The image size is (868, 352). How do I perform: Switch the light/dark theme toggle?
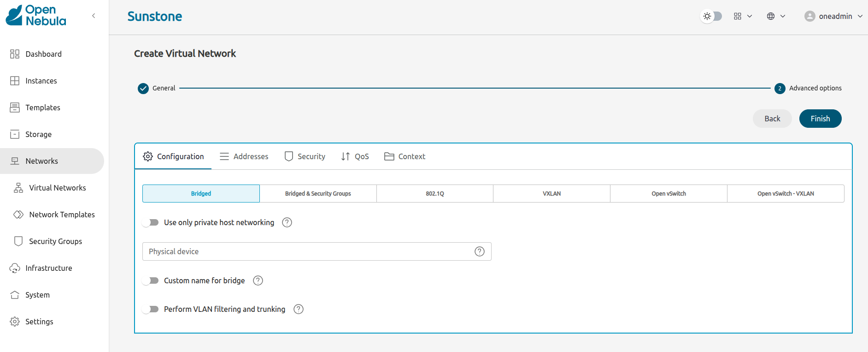711,16
